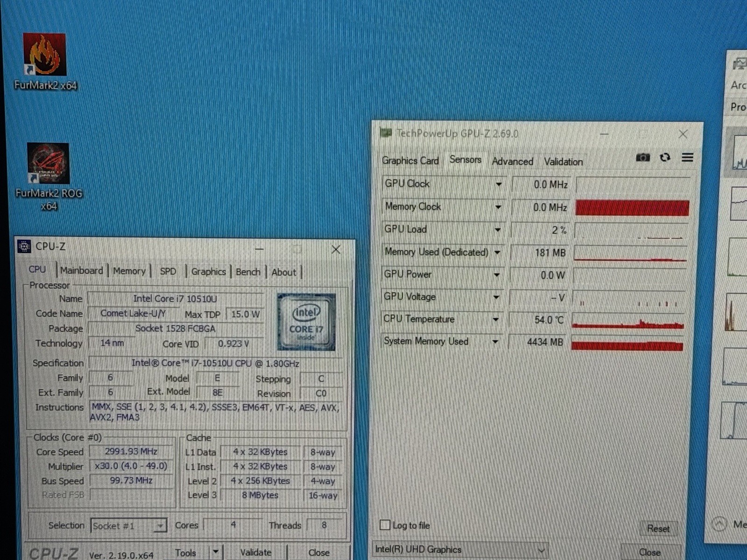Viewport: 747px width, 560px height.
Task: Switch to the Bench tab in CPU-Z
Action: pyautogui.click(x=248, y=272)
